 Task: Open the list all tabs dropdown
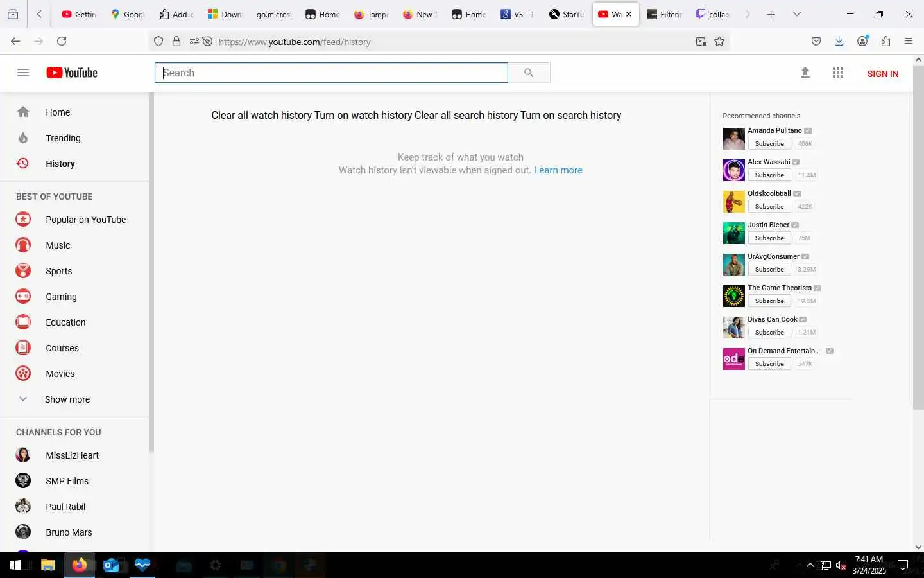(796, 14)
